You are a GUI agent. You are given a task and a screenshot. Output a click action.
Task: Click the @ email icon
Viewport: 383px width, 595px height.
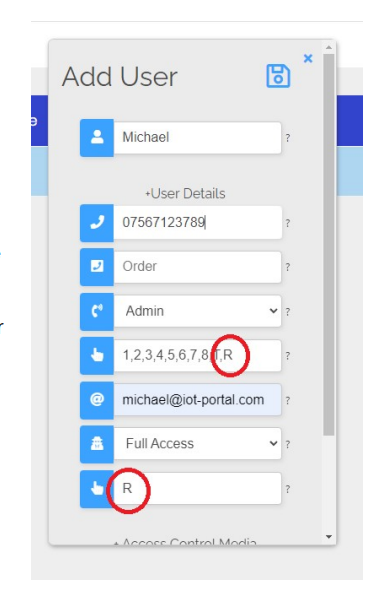tap(97, 400)
